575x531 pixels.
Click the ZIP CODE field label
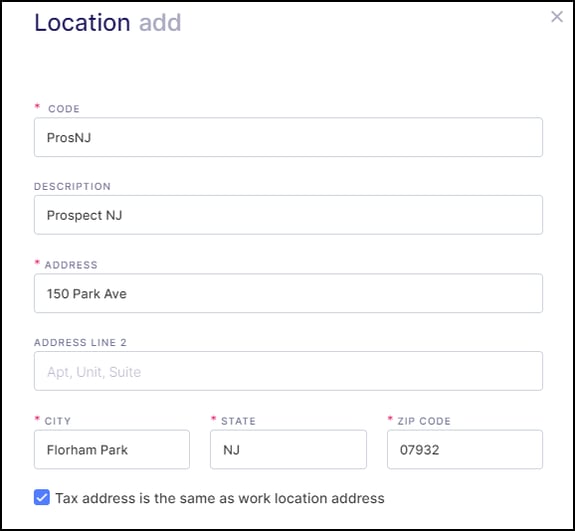point(424,421)
